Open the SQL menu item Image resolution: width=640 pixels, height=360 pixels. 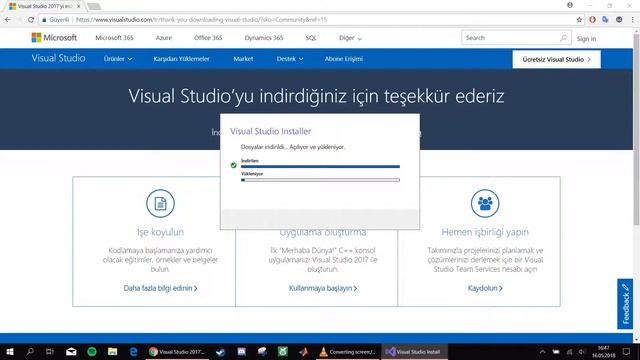pos(311,38)
